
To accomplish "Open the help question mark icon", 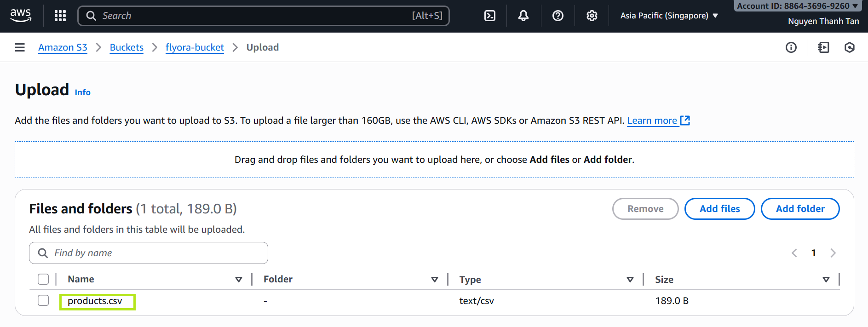I will (558, 16).
